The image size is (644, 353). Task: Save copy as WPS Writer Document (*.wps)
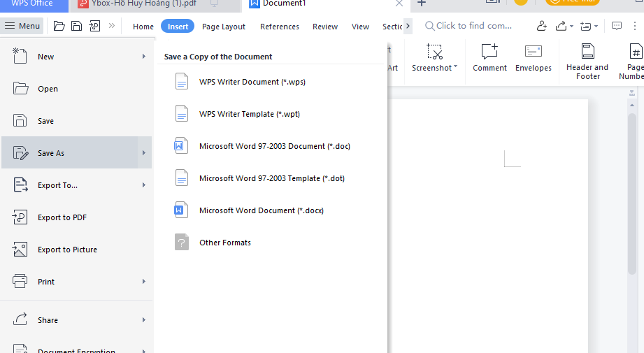click(x=271, y=82)
